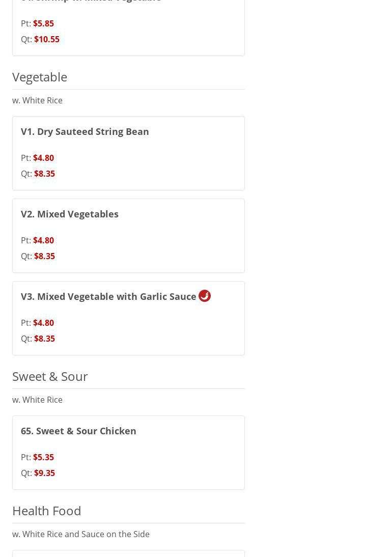Choose 65. Sweet & Sour Chicken
The height and width of the screenshot is (557, 392).
[78, 431]
